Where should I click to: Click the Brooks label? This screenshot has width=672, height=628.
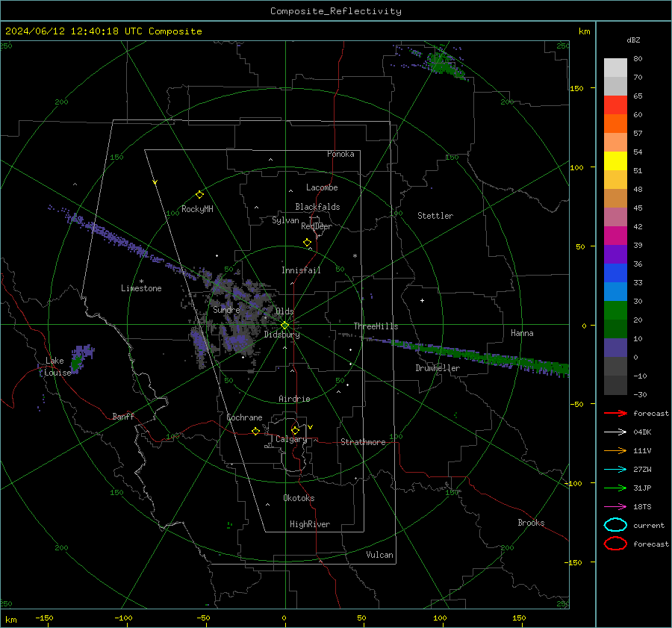(531, 523)
